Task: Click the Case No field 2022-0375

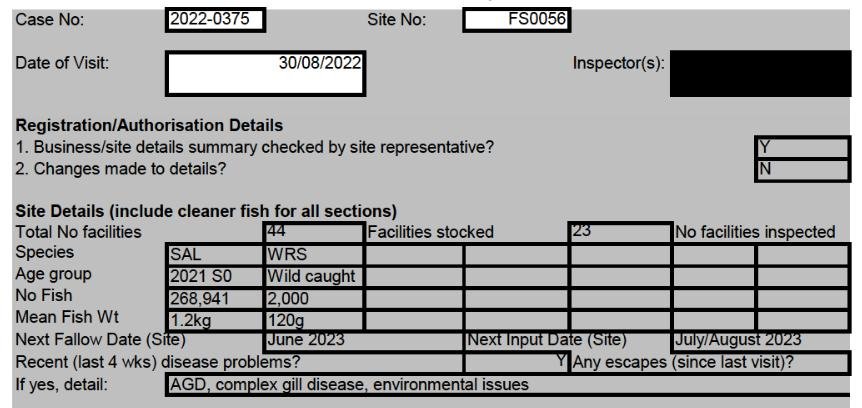Action: click(x=215, y=18)
